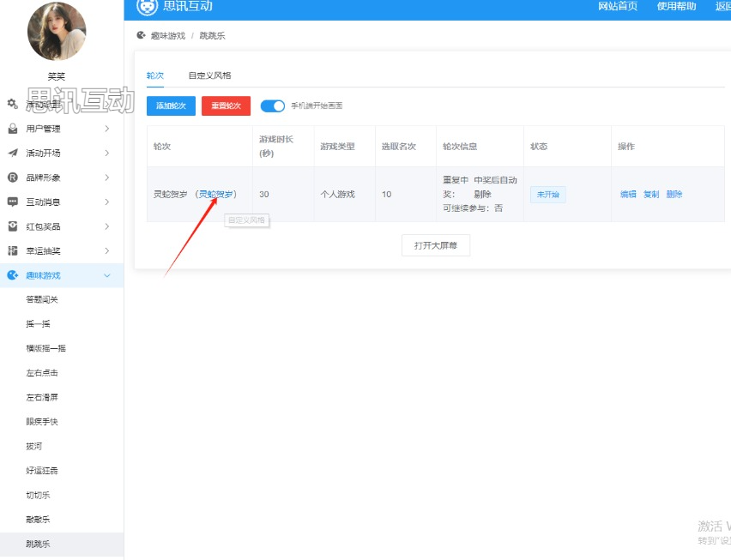
Task: Open the 横版摇一摇 game menu item
Action: [45, 348]
